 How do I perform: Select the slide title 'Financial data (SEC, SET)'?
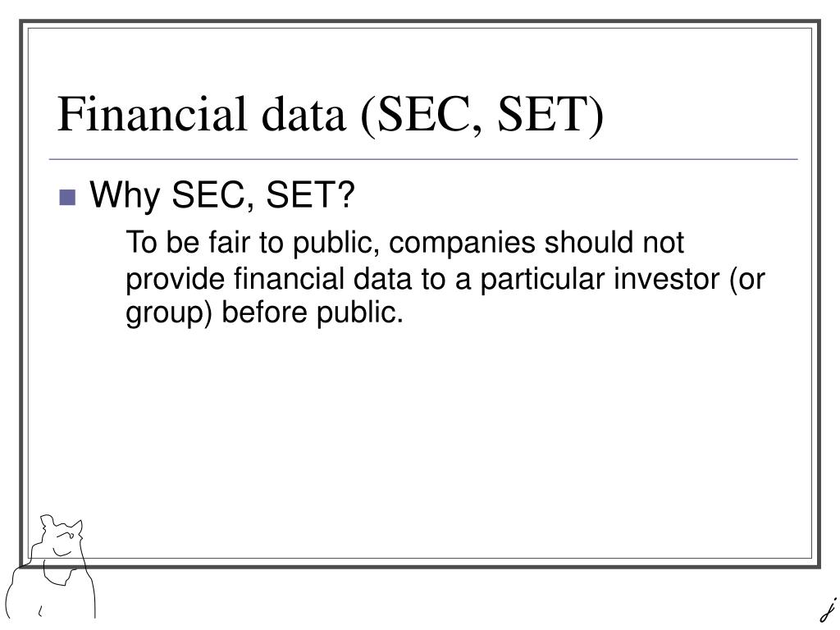tap(331, 115)
